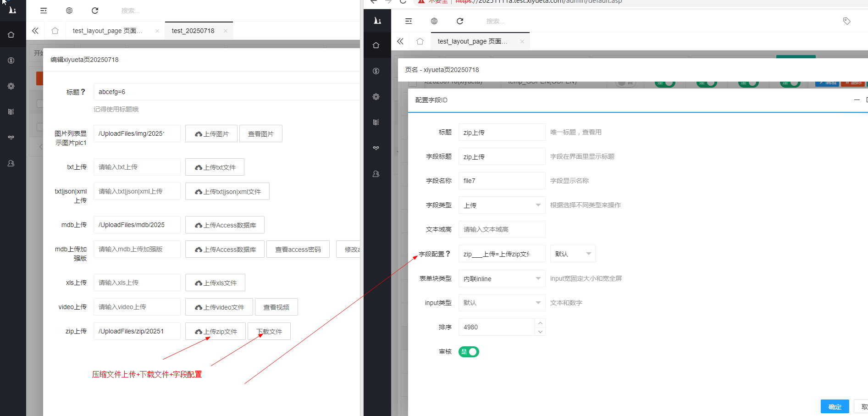Toggle the gray switch in the record row
The height and width of the screenshot is (416, 868).
pos(625,83)
